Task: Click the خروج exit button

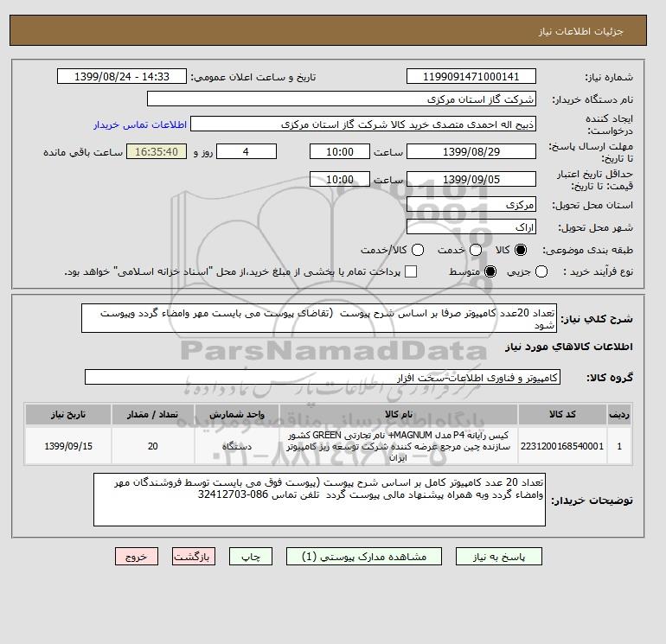Action: tap(137, 557)
